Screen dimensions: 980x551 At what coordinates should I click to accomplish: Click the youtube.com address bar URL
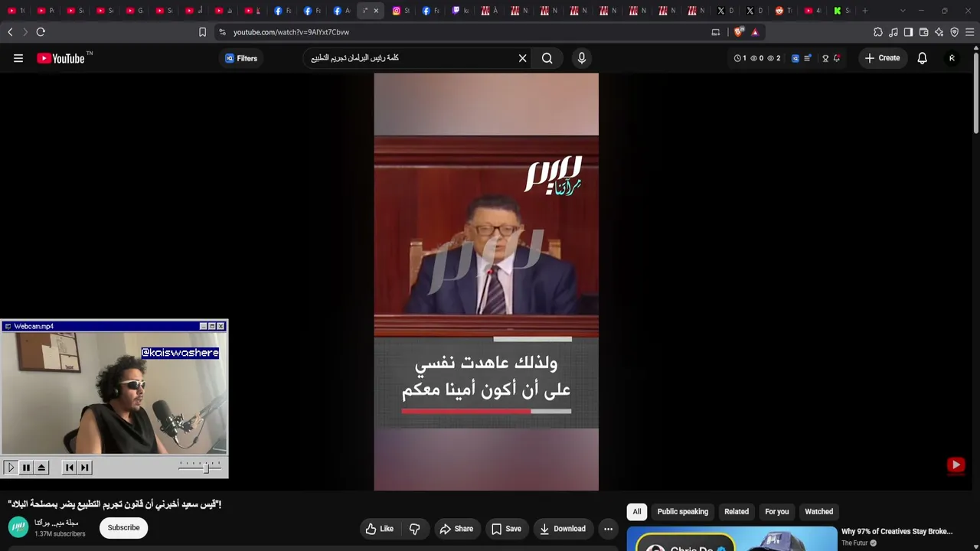291,32
